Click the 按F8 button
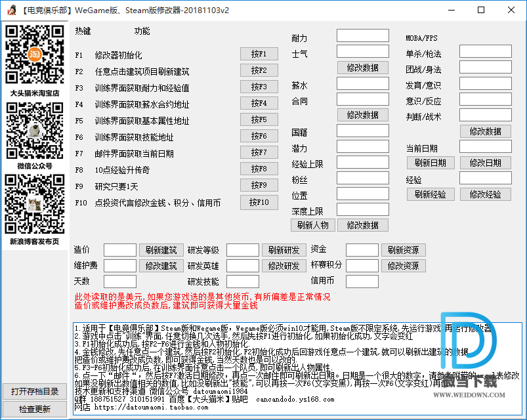Image resolution: width=527 pixels, height=420 pixels. [259, 169]
